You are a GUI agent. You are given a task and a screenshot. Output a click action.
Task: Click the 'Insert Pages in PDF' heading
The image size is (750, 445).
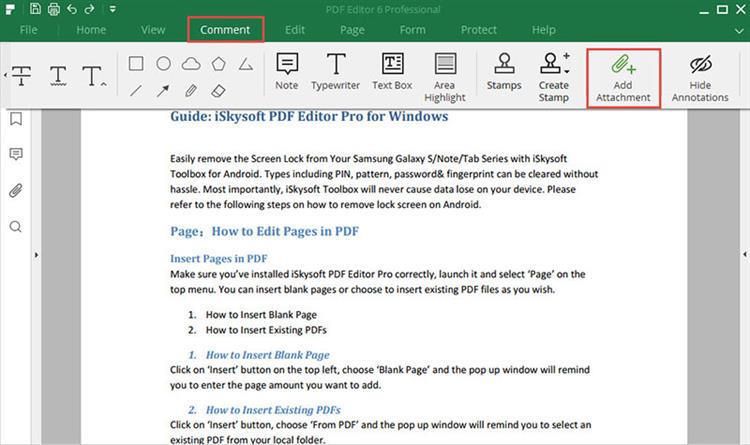219,258
